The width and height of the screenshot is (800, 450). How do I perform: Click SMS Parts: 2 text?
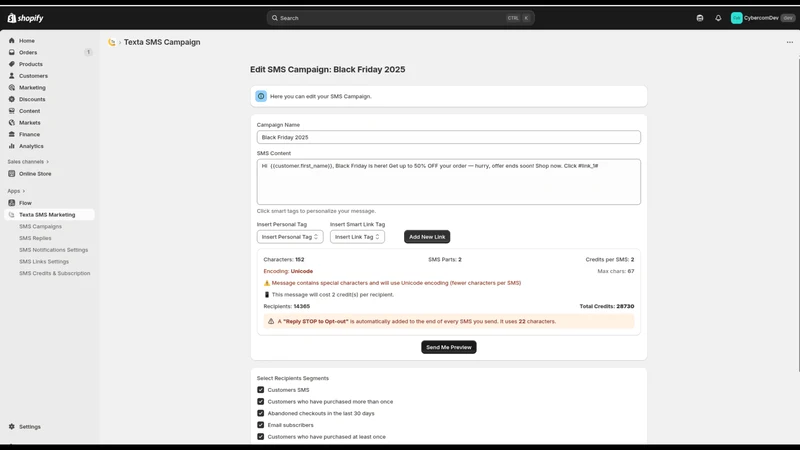click(444, 260)
